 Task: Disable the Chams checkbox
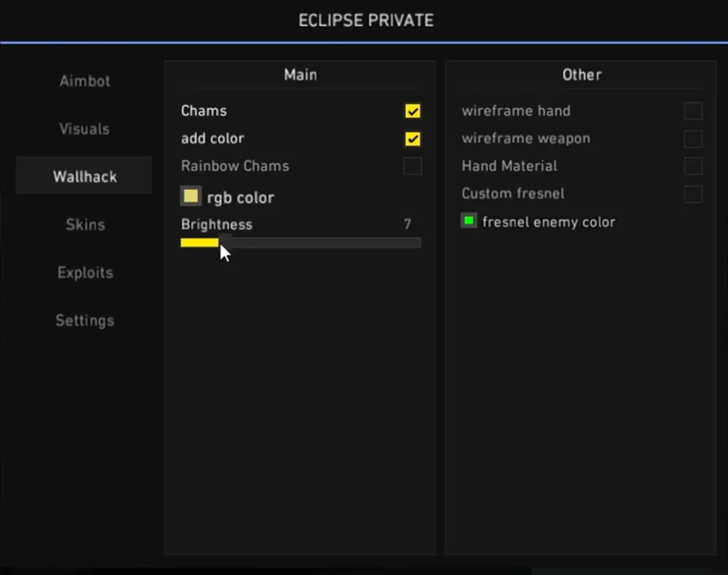click(413, 111)
